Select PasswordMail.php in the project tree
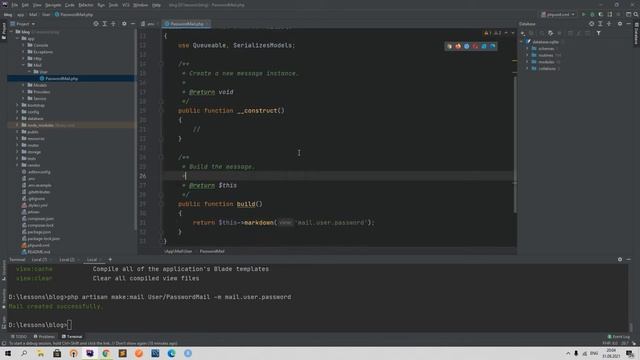Screen dimensions: 640x360 point(61,78)
